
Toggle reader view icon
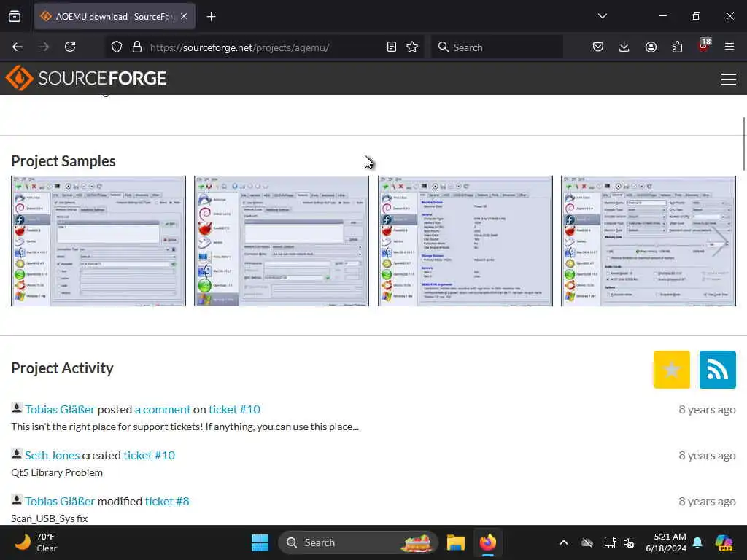392,47
